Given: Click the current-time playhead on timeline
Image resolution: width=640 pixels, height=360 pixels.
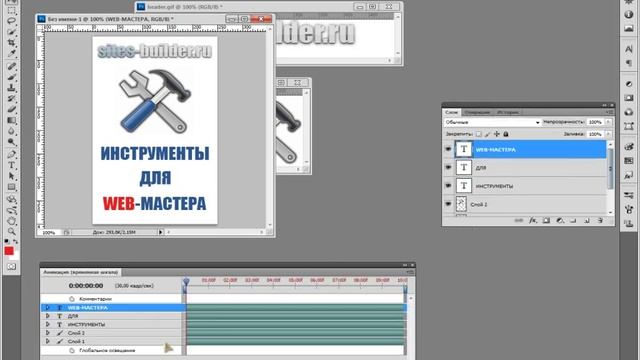Looking at the screenshot, I should (186, 281).
